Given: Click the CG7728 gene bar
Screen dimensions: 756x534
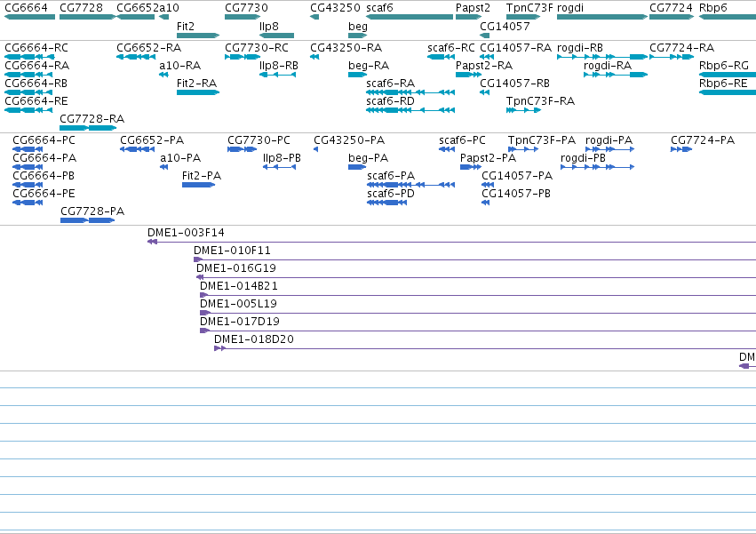Looking at the screenshot, I should pyautogui.click(x=88, y=17).
